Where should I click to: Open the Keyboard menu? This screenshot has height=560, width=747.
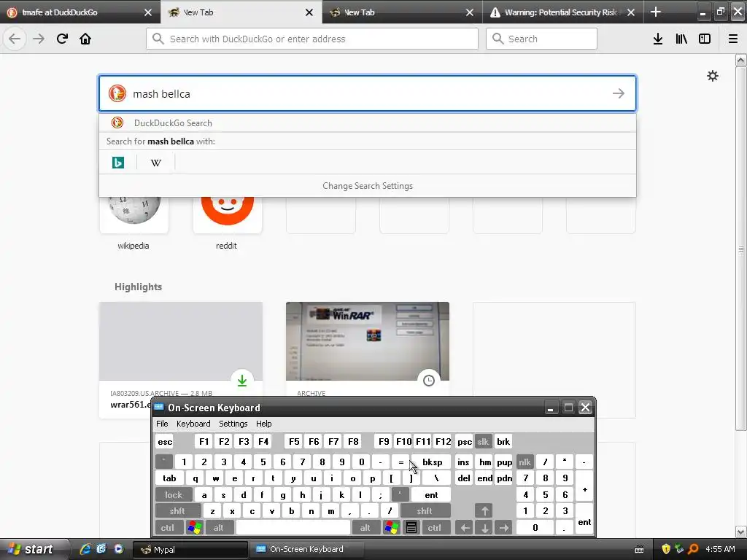pos(193,424)
